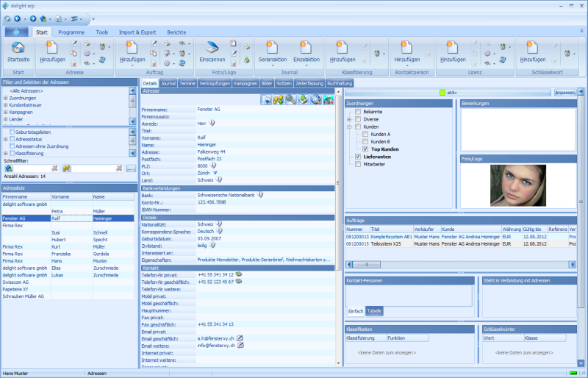The image size is (588, 378).
Task: Expand the Kampagnen filter tree node
Action: point(6,112)
